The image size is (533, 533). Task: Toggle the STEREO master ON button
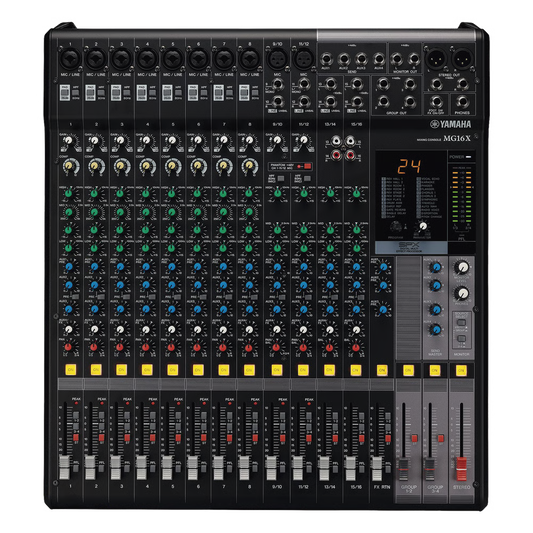[x=461, y=370]
